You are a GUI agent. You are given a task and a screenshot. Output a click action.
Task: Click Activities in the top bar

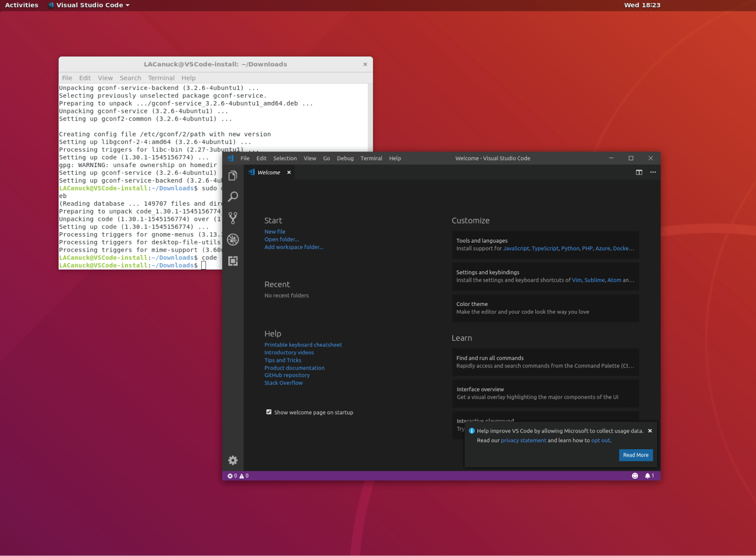click(22, 5)
